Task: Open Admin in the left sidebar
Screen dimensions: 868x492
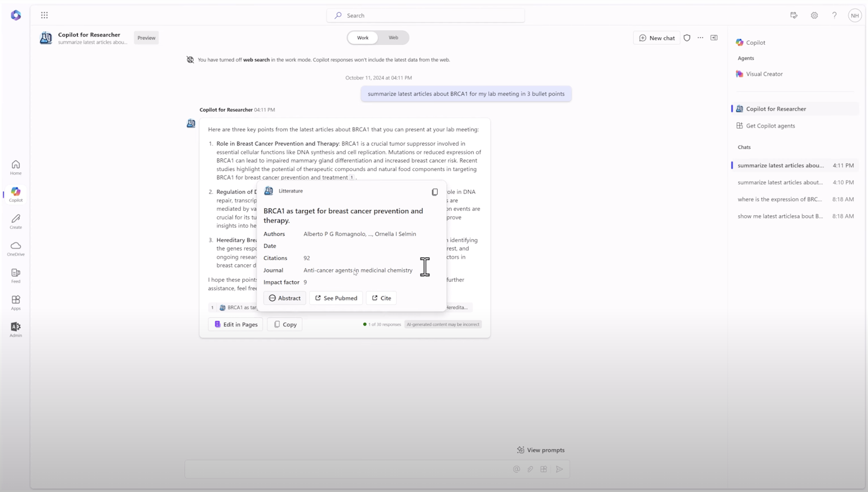Action: pos(16,329)
